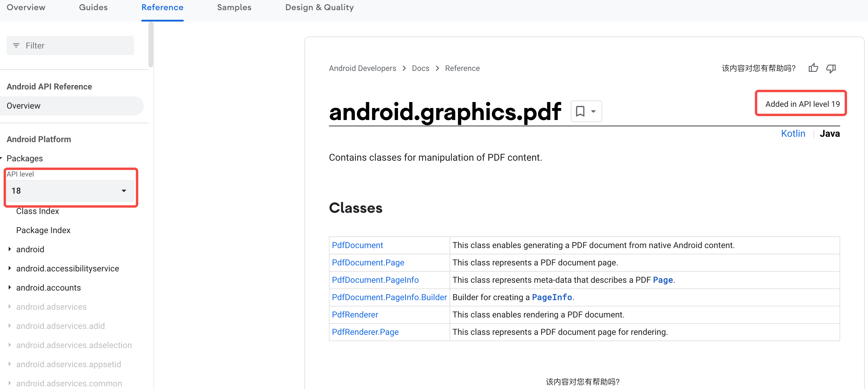Open the PdfRenderer.Page class link
This screenshot has height=389, width=868.
point(365,332)
